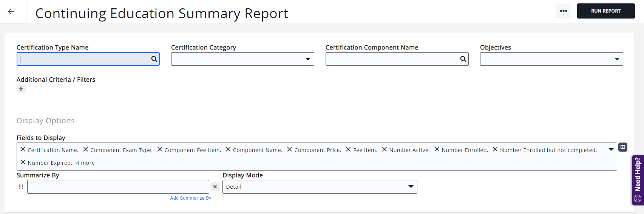The image size is (644, 214).
Task: Expand the Certification Category dropdown
Action: (x=308, y=59)
